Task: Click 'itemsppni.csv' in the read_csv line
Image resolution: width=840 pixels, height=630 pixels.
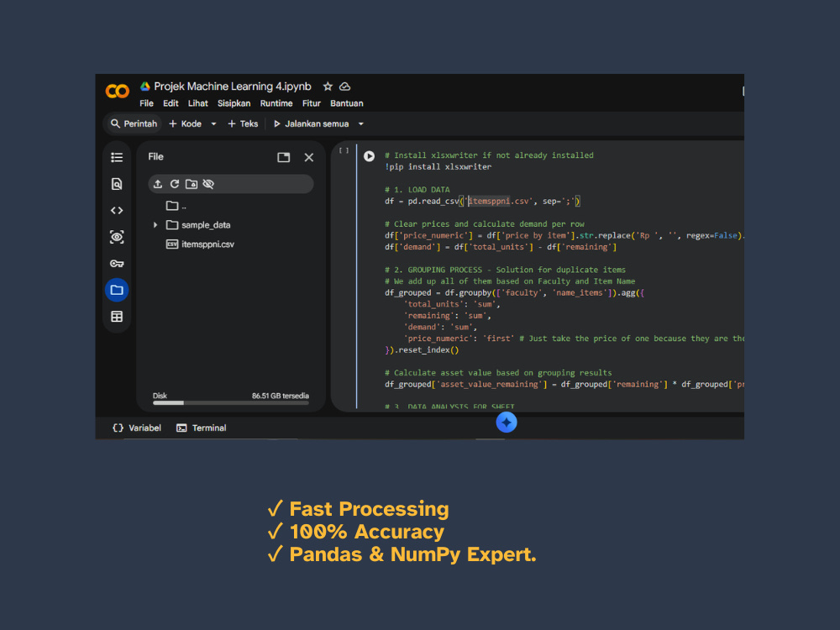Action: [x=499, y=202]
